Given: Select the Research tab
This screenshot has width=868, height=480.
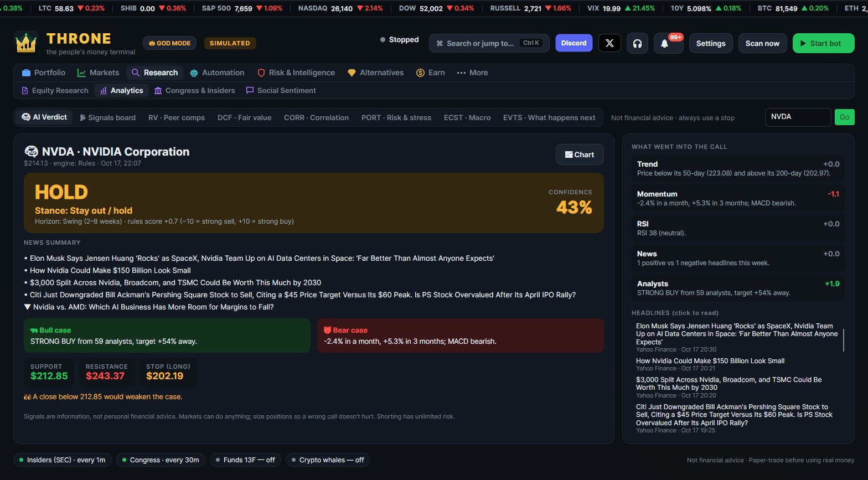Looking at the screenshot, I should (155, 73).
